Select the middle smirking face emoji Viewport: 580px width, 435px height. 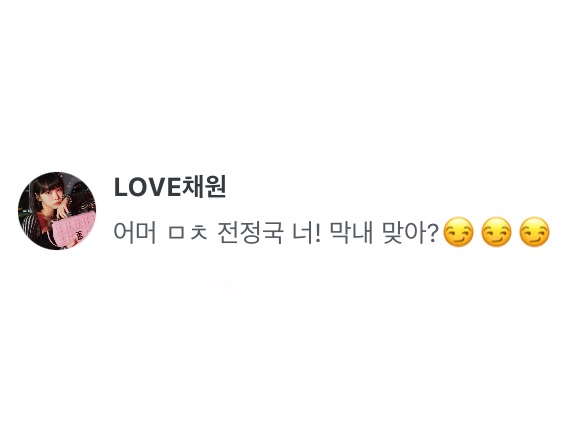pos(496,232)
